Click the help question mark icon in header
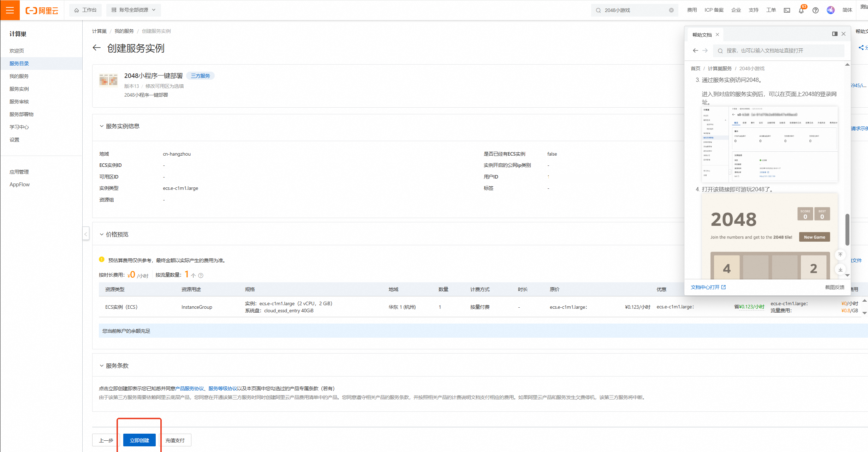Viewport: 868px width, 452px height. (815, 10)
